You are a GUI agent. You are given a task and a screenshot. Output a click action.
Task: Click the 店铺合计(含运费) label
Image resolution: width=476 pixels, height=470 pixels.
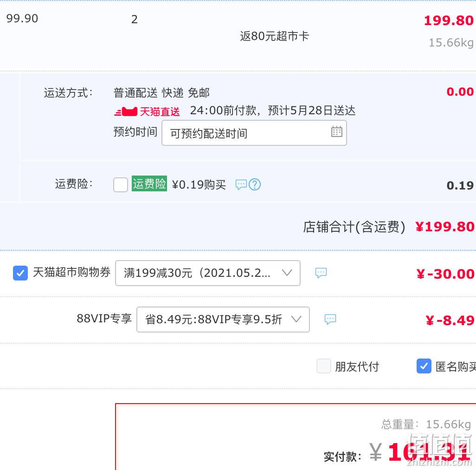tap(354, 227)
